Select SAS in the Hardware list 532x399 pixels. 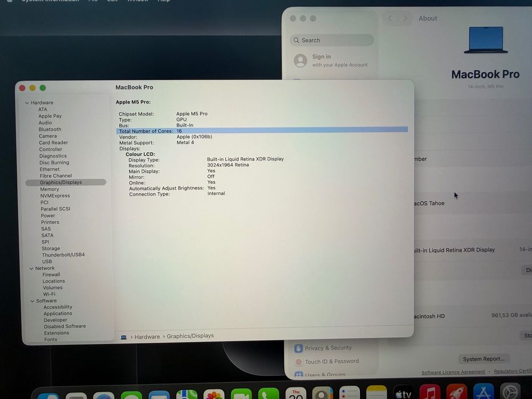coord(46,229)
